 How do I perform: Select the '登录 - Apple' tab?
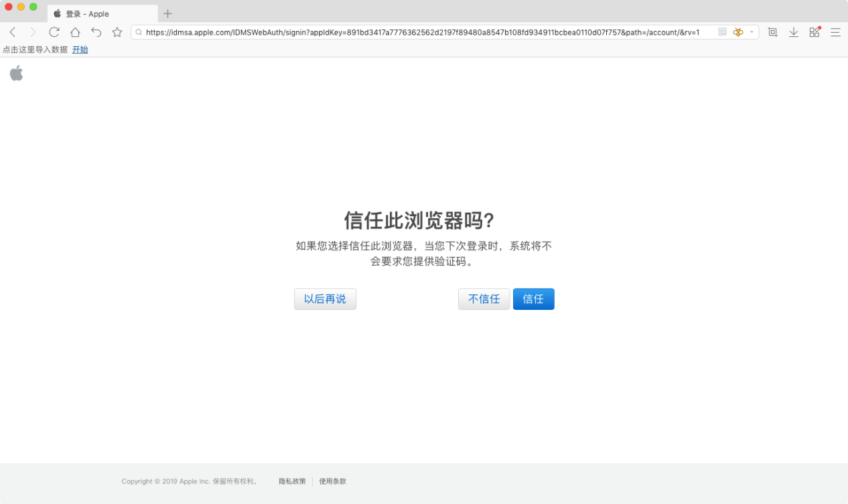click(x=102, y=13)
